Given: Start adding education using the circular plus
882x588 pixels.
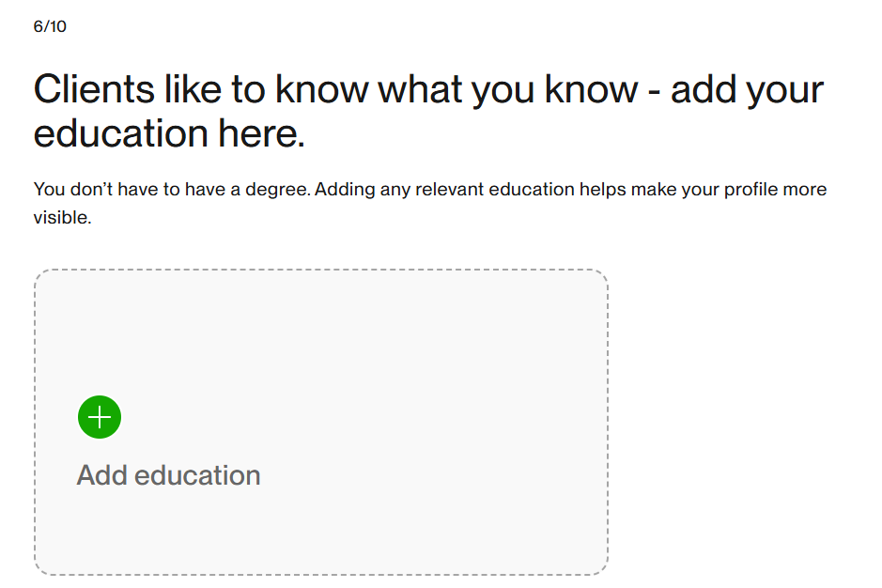Looking at the screenshot, I should coord(100,417).
